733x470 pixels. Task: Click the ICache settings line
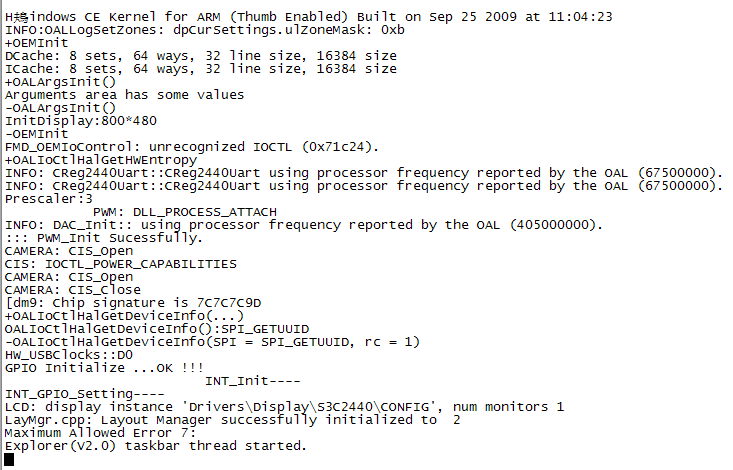tap(200, 69)
